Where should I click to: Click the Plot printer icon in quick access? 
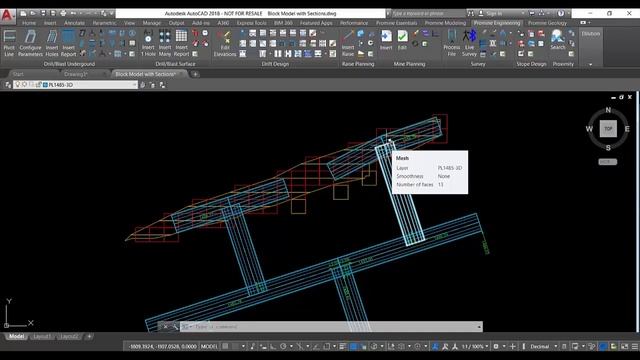click(x=63, y=13)
